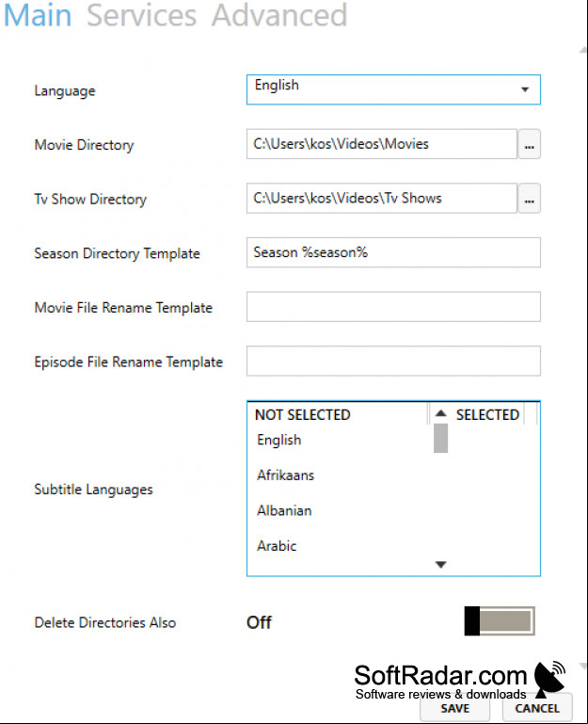This screenshot has height=724, width=588.
Task: Switch to the Services tab
Action: pyautogui.click(x=141, y=15)
